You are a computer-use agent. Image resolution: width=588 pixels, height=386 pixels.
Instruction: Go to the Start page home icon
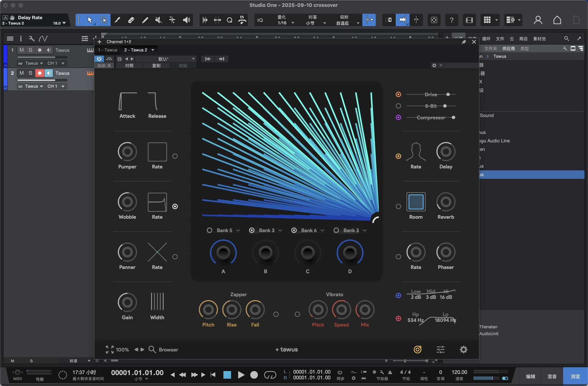click(x=557, y=20)
